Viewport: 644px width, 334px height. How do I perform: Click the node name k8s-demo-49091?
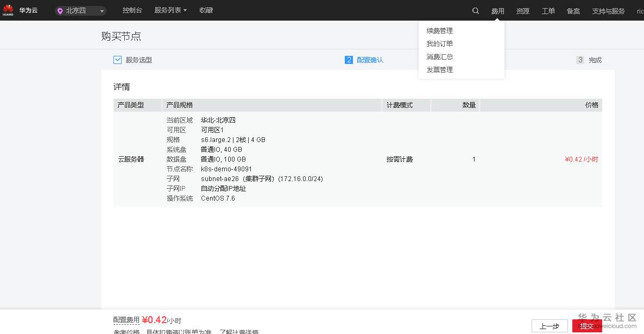[x=226, y=169]
